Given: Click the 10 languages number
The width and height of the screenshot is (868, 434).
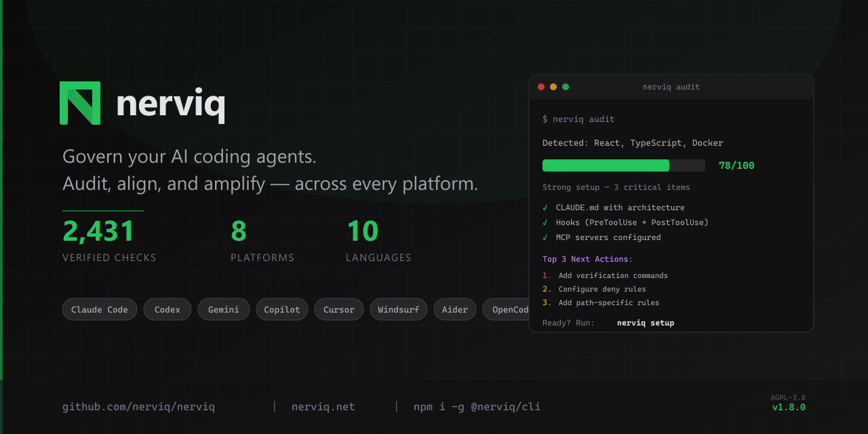Looking at the screenshot, I should tap(363, 231).
